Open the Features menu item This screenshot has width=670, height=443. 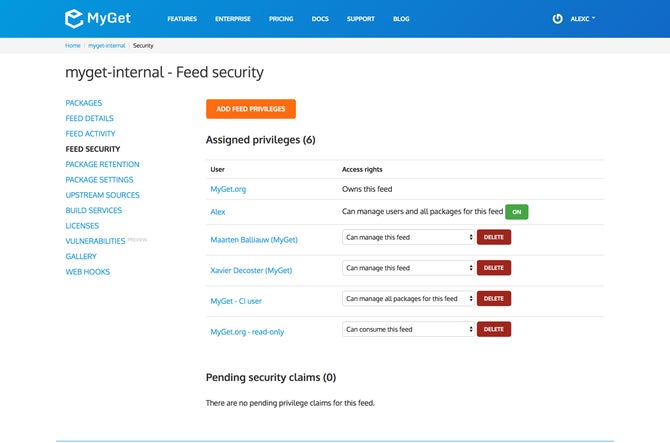182,19
